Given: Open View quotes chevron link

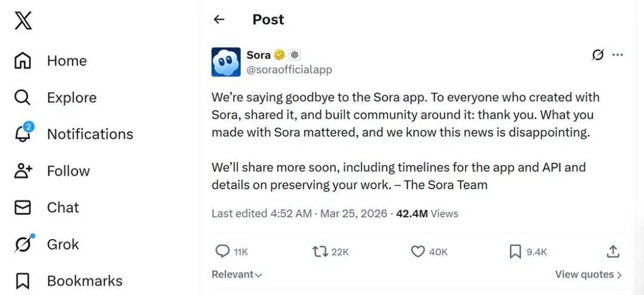Looking at the screenshot, I should pyautogui.click(x=588, y=275).
